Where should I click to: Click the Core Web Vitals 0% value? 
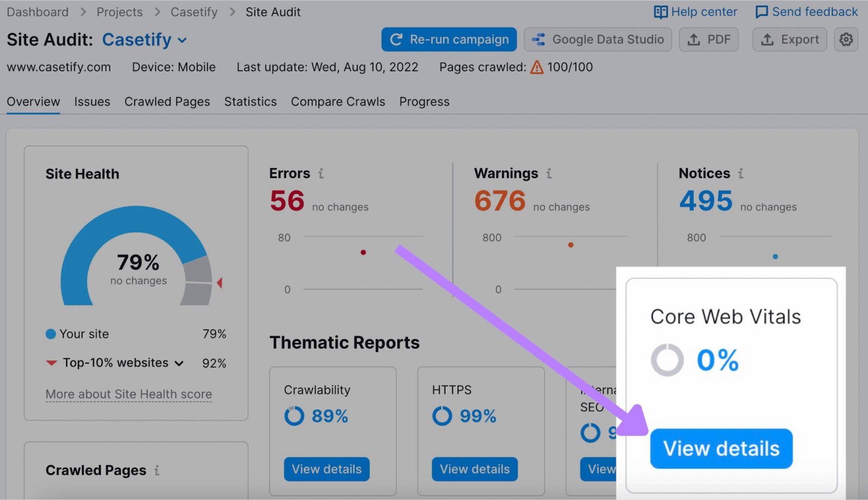[718, 360]
